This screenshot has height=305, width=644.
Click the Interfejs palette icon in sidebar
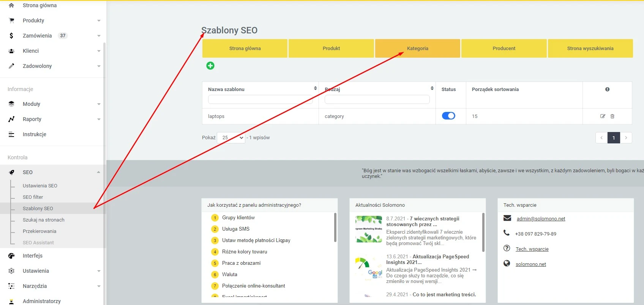[11, 256]
